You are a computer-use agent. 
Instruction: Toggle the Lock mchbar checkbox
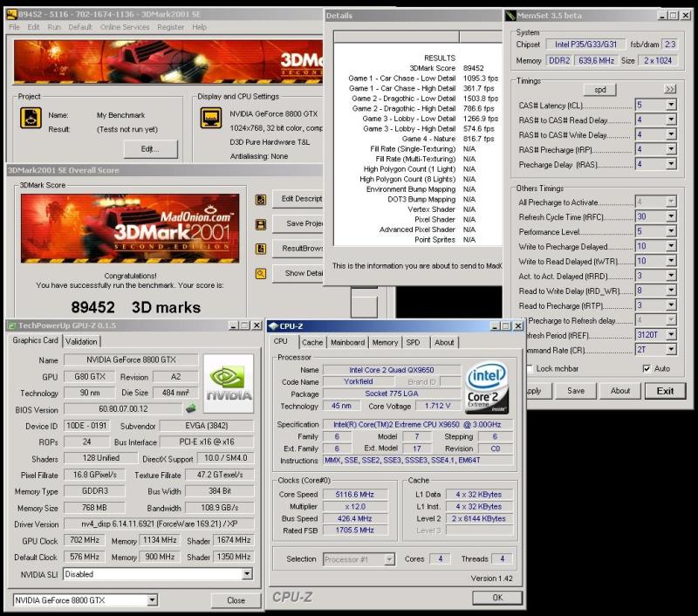click(x=530, y=368)
